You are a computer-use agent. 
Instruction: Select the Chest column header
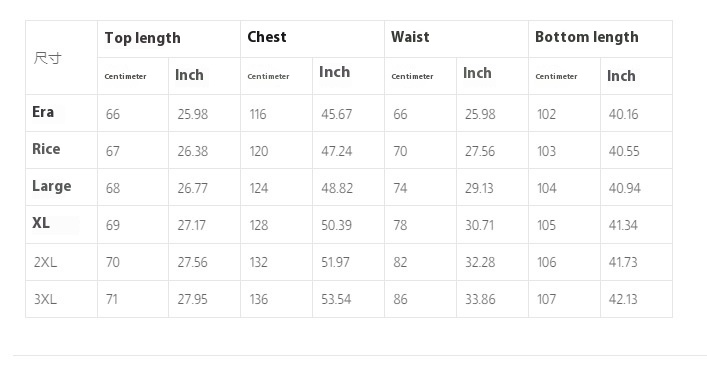pyautogui.click(x=267, y=37)
